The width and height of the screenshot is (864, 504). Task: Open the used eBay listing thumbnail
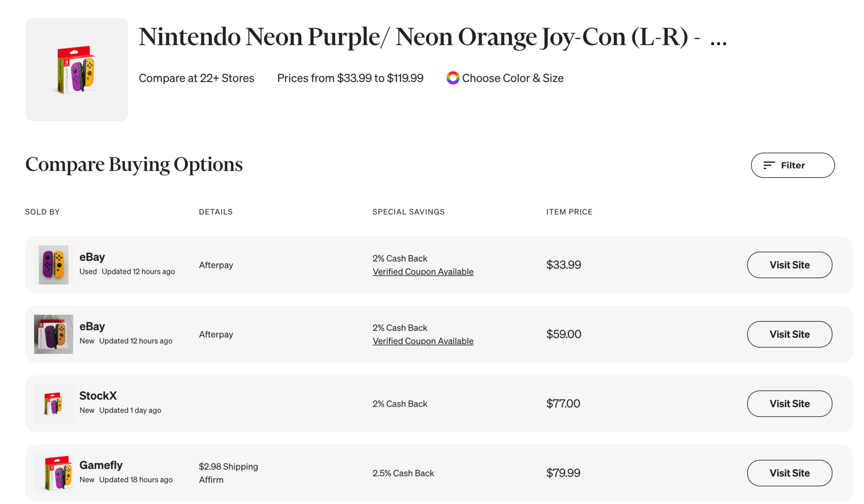coord(54,265)
